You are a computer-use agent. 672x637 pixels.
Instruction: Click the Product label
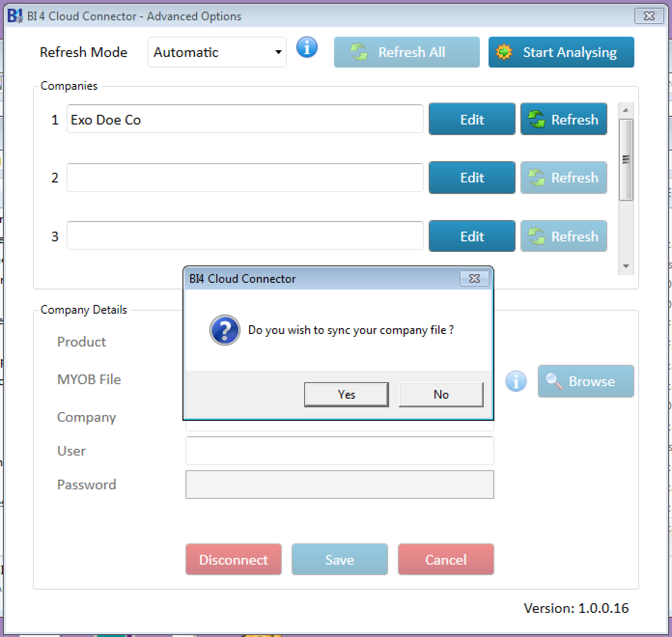tap(82, 342)
